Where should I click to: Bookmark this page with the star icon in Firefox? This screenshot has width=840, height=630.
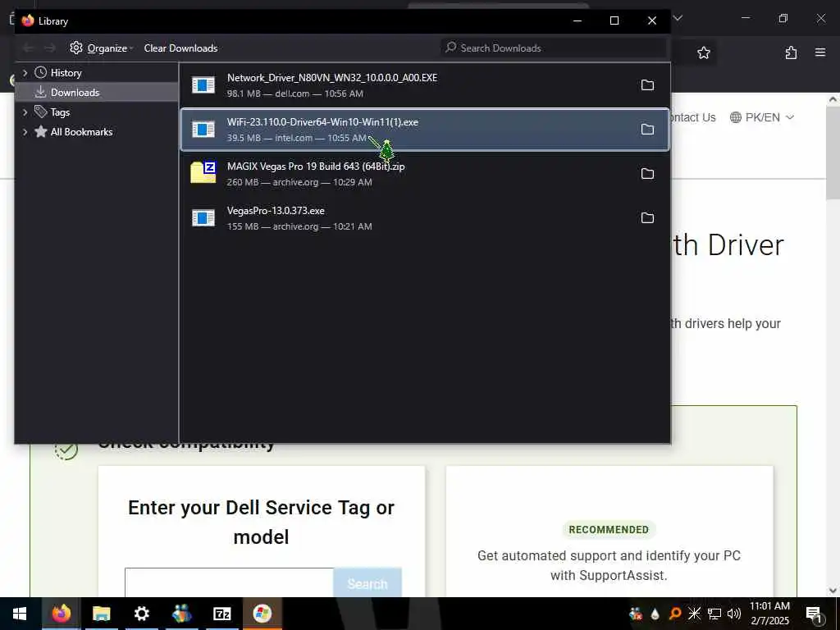point(703,52)
